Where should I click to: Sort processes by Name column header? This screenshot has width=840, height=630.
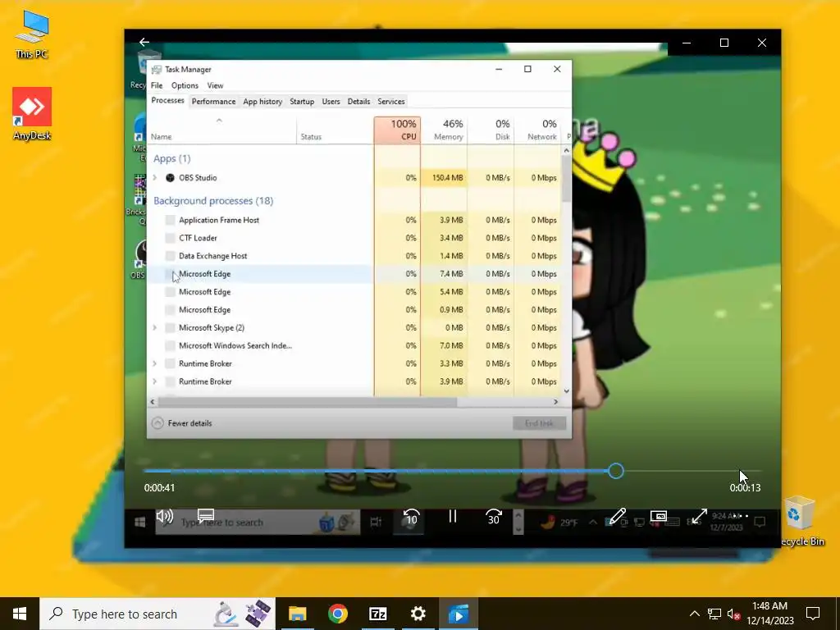pos(221,130)
